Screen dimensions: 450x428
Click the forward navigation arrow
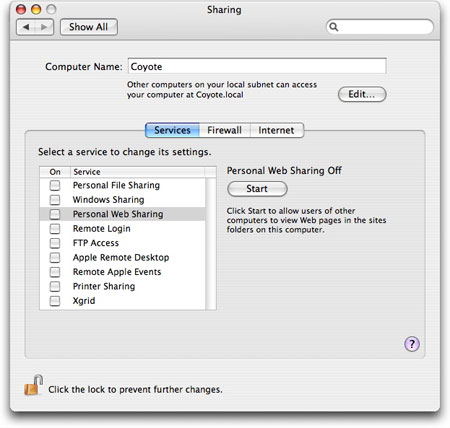click(44, 27)
